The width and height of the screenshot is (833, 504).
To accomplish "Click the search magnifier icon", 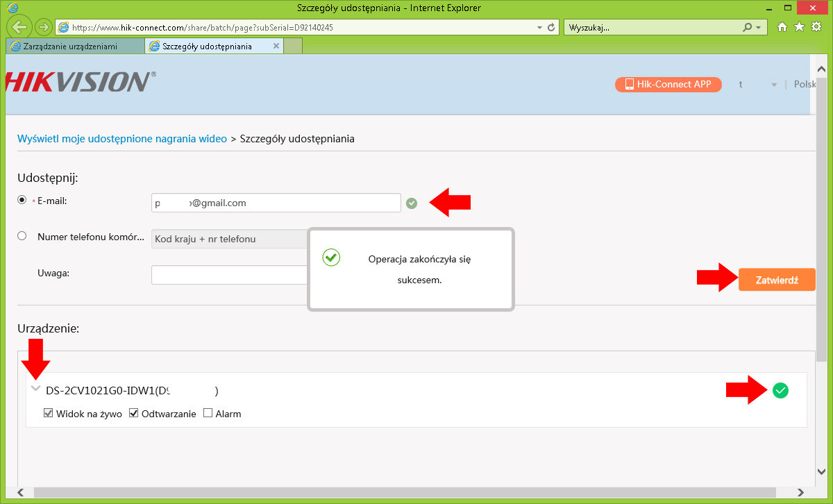I will [747, 28].
